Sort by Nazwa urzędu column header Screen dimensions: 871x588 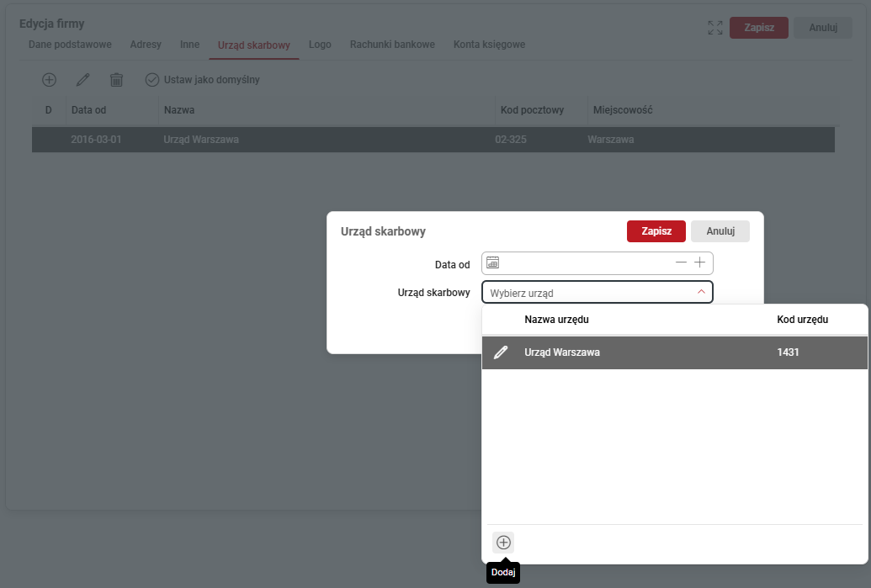point(556,320)
